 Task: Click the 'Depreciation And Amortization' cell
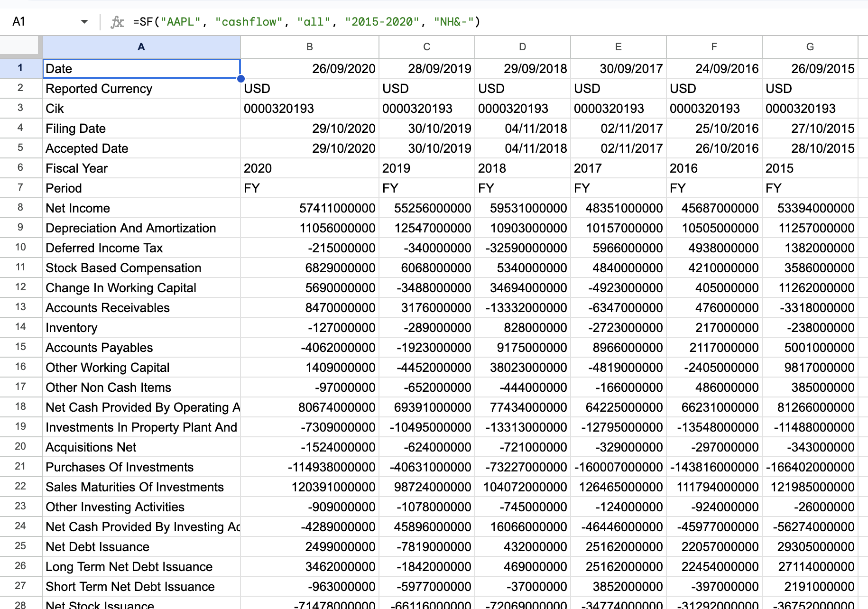(141, 228)
